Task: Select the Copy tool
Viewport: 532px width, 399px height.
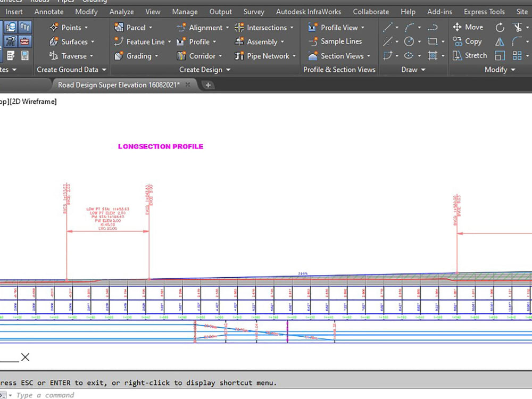Action: click(x=467, y=41)
